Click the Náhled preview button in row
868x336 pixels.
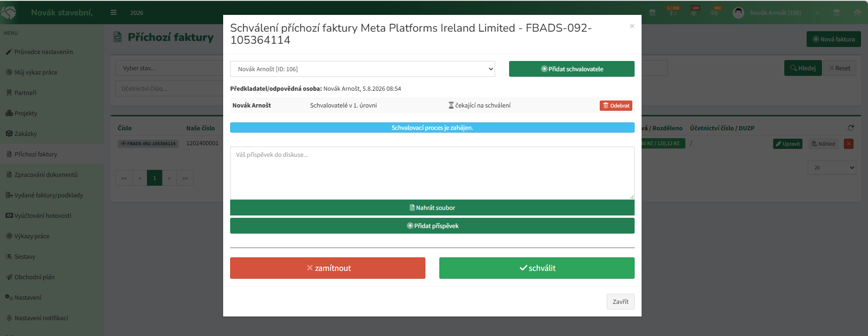[823, 144]
